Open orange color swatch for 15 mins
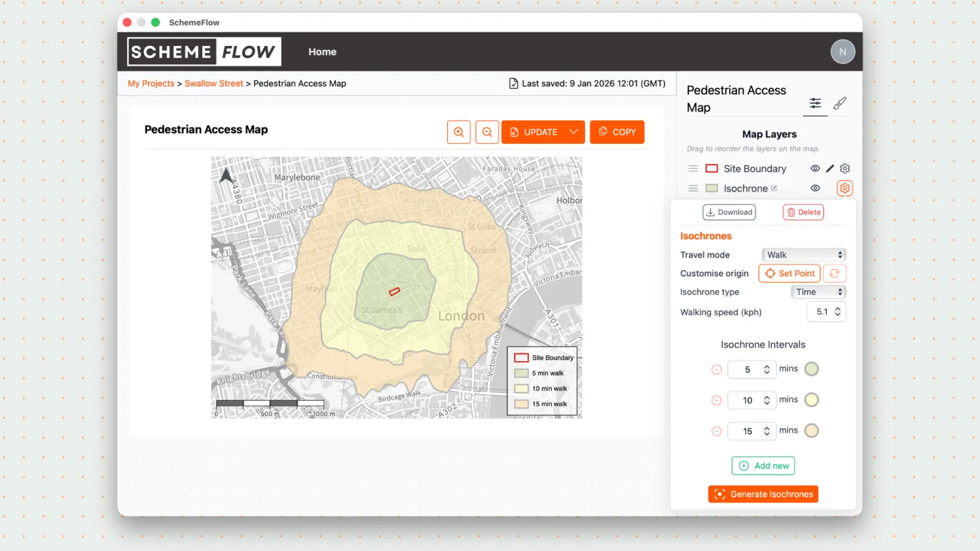 click(x=812, y=431)
